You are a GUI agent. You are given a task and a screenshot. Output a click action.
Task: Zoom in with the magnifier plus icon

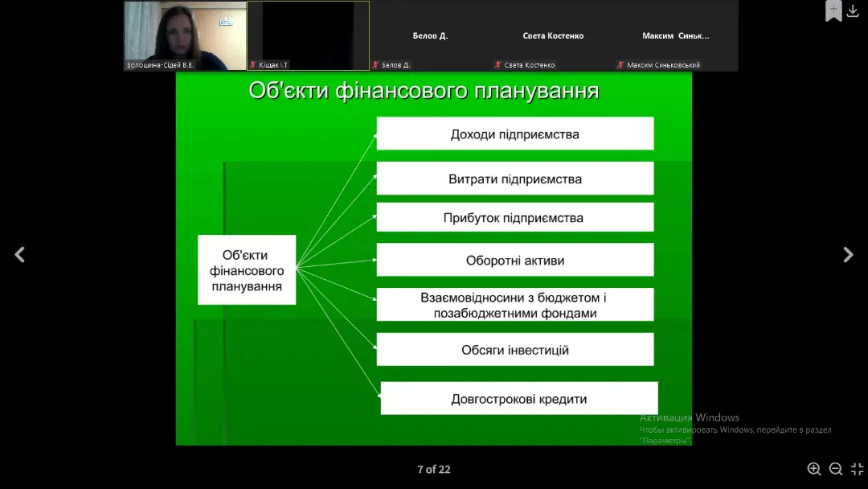pos(814,469)
